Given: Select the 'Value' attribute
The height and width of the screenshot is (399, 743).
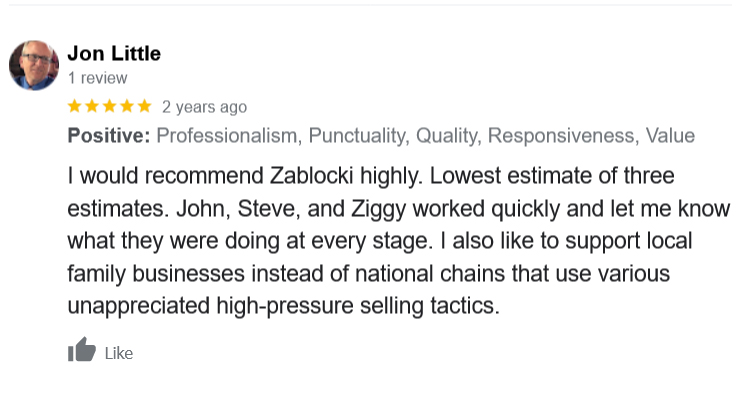Looking at the screenshot, I should [670, 136].
